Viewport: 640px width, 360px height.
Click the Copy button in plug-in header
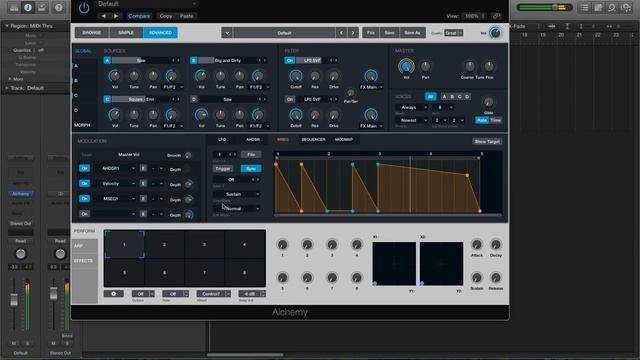point(166,16)
